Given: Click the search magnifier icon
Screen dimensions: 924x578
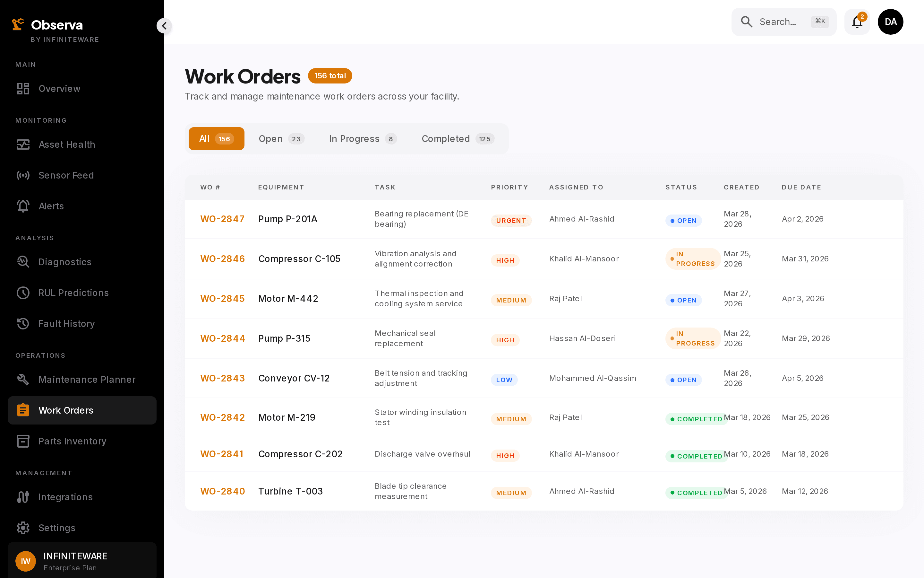Looking at the screenshot, I should [747, 22].
